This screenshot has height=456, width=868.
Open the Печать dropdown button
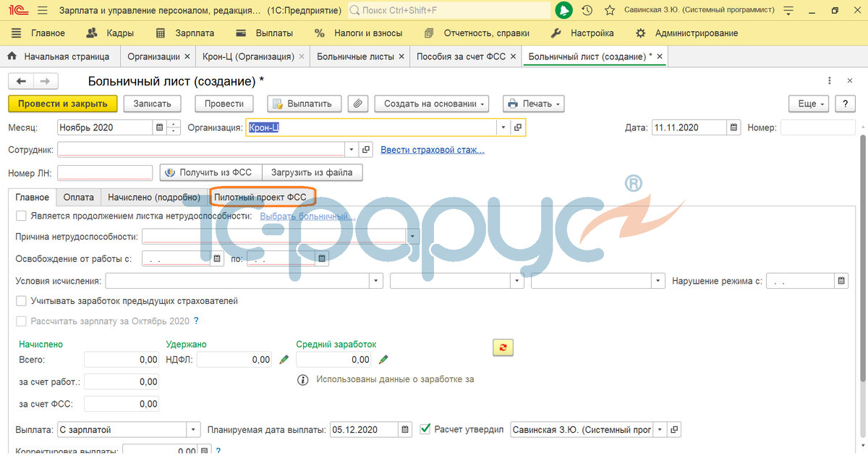(x=534, y=104)
